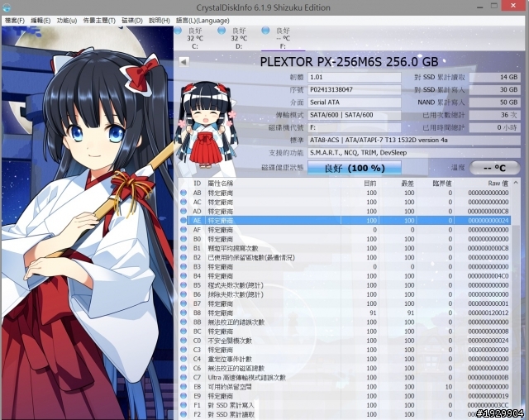Click the 良好 (100 %) health status button
This screenshot has height=420, width=529.
(355, 168)
